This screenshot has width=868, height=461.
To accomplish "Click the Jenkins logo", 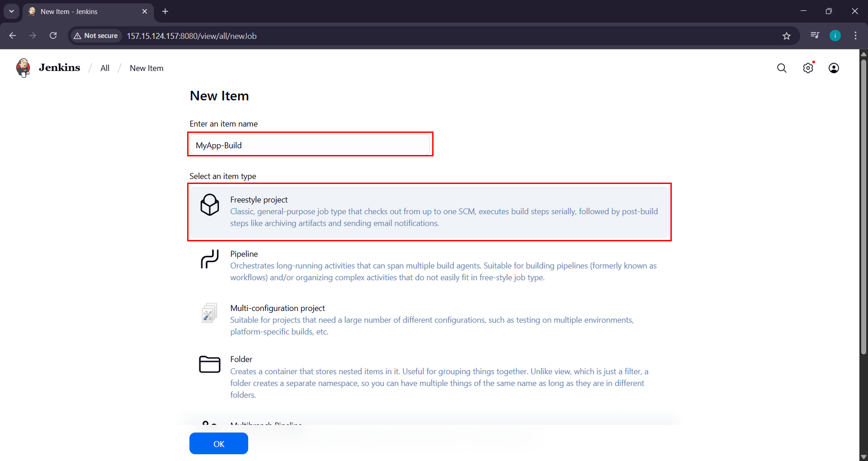I will (23, 67).
